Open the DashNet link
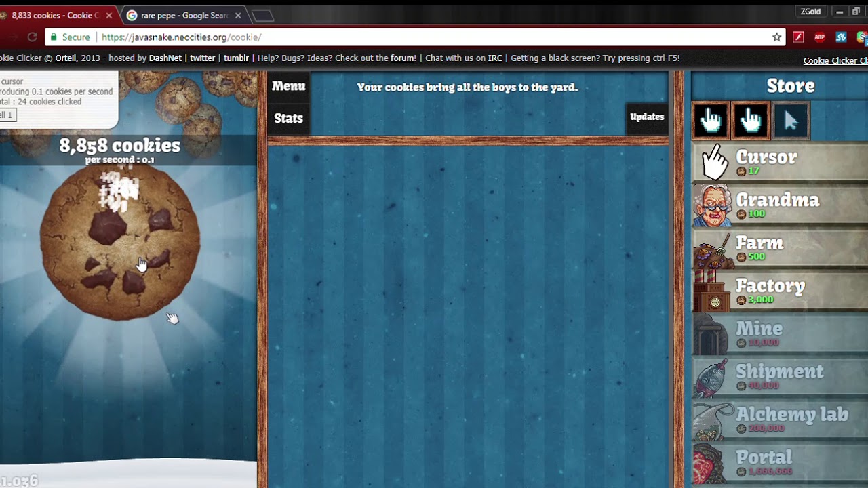Screen dimensions: 868x488 point(165,58)
